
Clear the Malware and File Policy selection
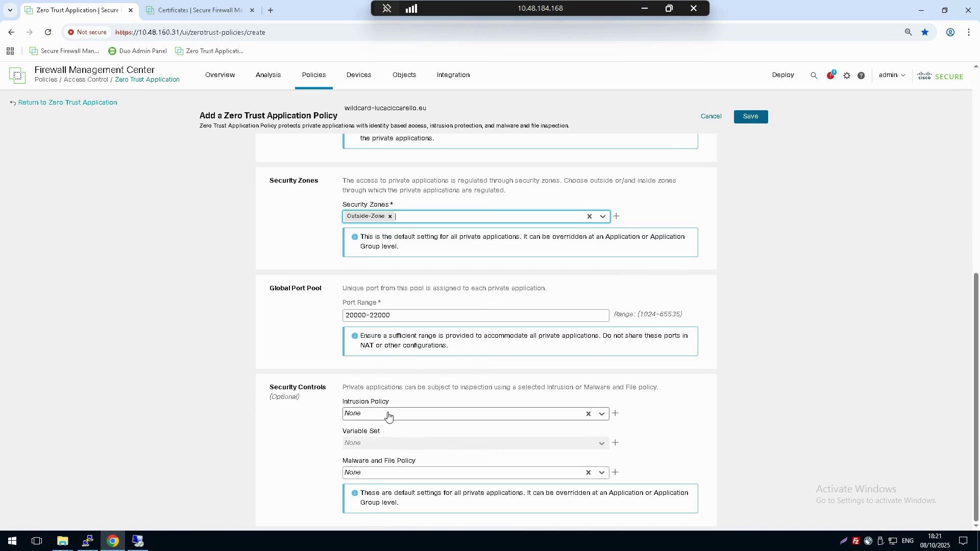click(588, 472)
